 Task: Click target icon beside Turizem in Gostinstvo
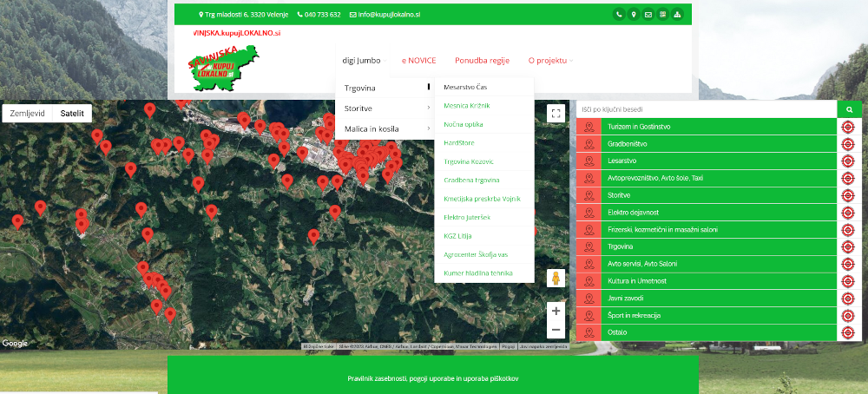tap(847, 127)
